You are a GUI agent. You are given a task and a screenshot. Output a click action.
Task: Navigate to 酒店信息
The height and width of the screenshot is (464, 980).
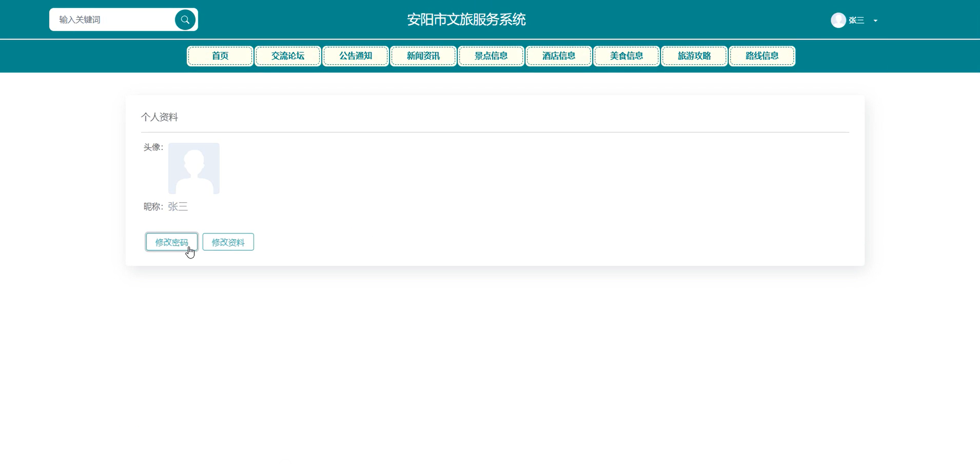coord(559,56)
